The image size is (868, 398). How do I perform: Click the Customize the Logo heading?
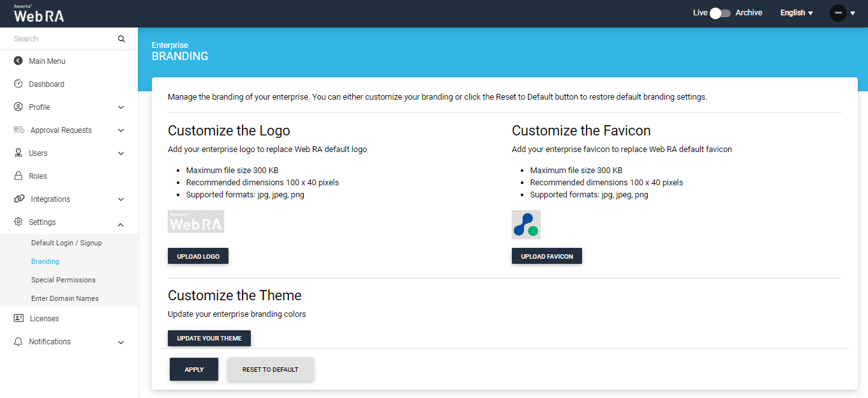pos(229,131)
